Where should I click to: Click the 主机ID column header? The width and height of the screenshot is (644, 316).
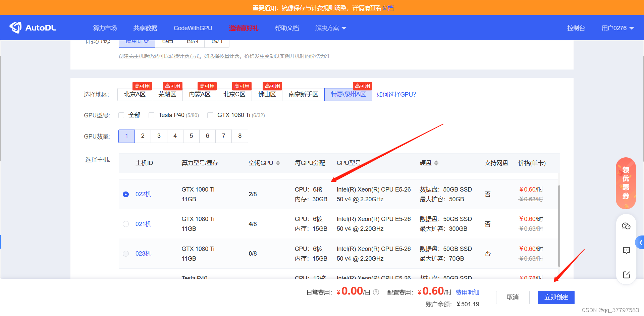click(x=144, y=163)
